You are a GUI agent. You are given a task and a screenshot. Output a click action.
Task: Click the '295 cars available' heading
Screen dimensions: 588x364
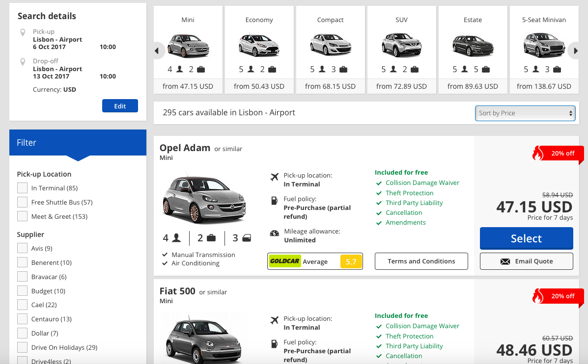(229, 112)
